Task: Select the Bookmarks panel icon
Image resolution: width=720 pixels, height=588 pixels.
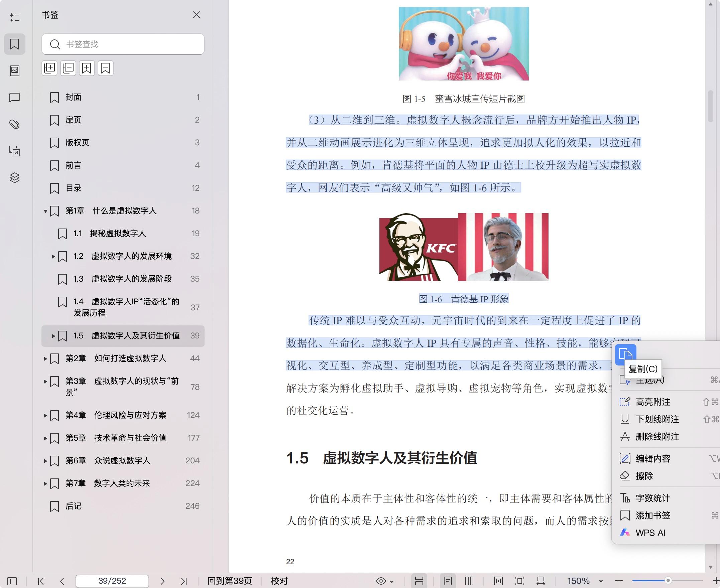Action: coord(15,44)
